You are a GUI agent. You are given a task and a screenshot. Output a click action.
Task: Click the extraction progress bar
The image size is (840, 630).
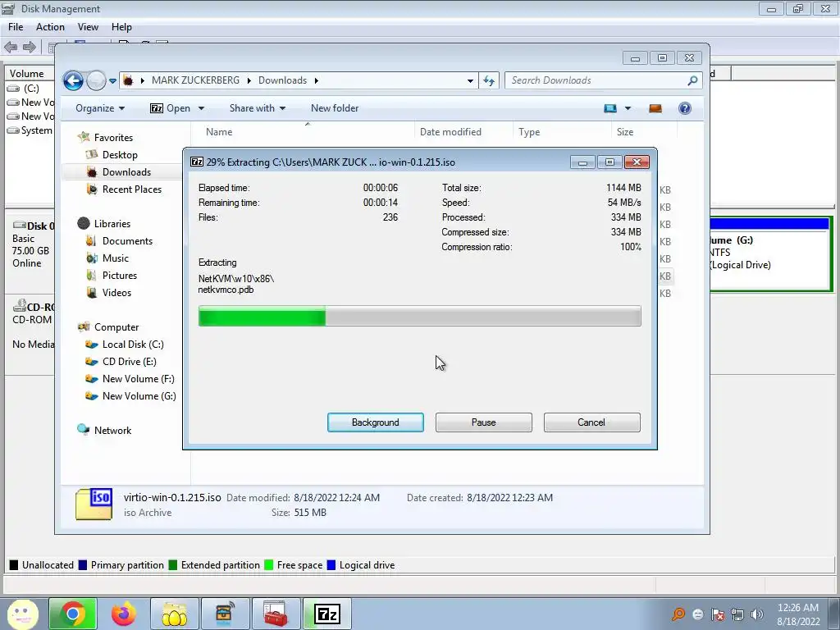pos(419,316)
